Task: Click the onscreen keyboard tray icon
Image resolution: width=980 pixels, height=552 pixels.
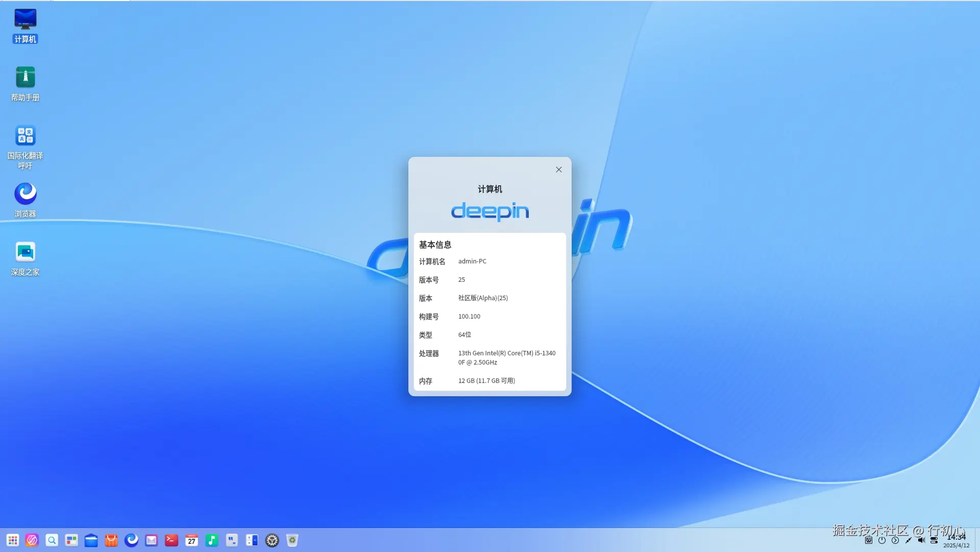Action: click(869, 540)
